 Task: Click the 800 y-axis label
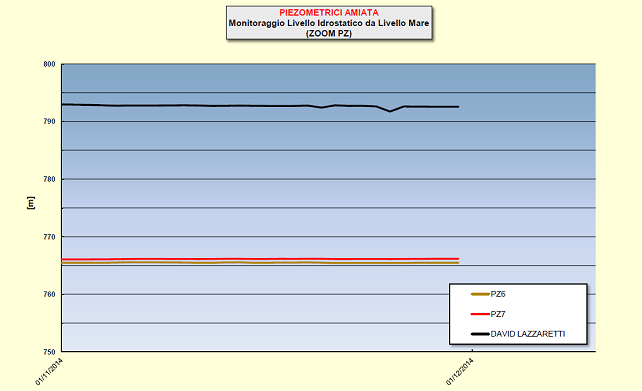(49, 64)
